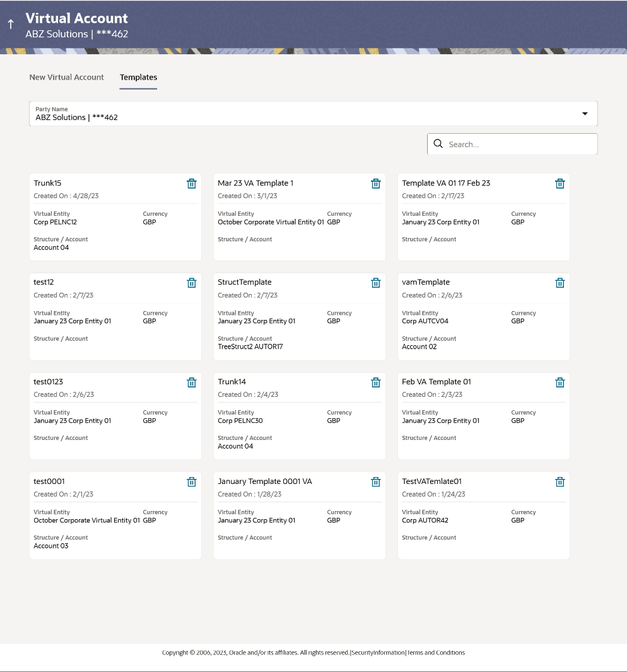The width and height of the screenshot is (627, 672).
Task: Delete the Template VA 01 17 Feb 23
Action: 560,184
